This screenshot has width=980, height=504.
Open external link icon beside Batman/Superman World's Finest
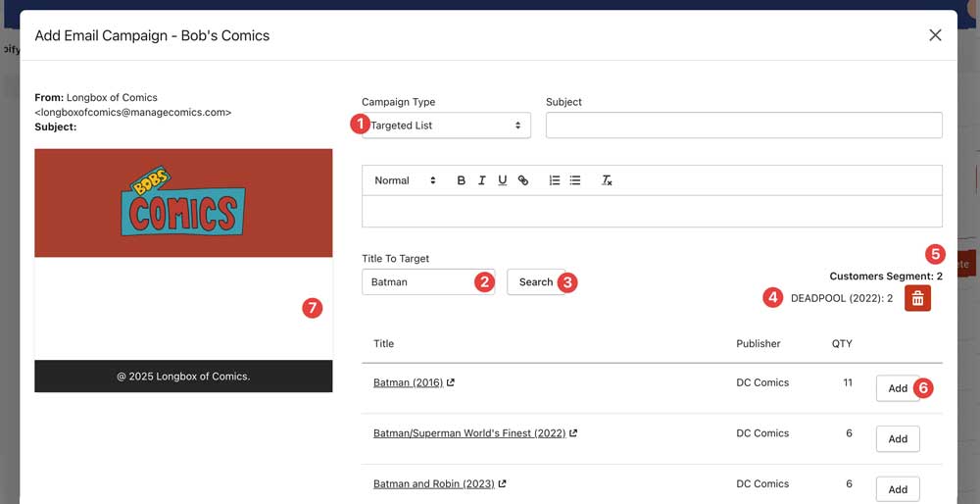(x=573, y=433)
